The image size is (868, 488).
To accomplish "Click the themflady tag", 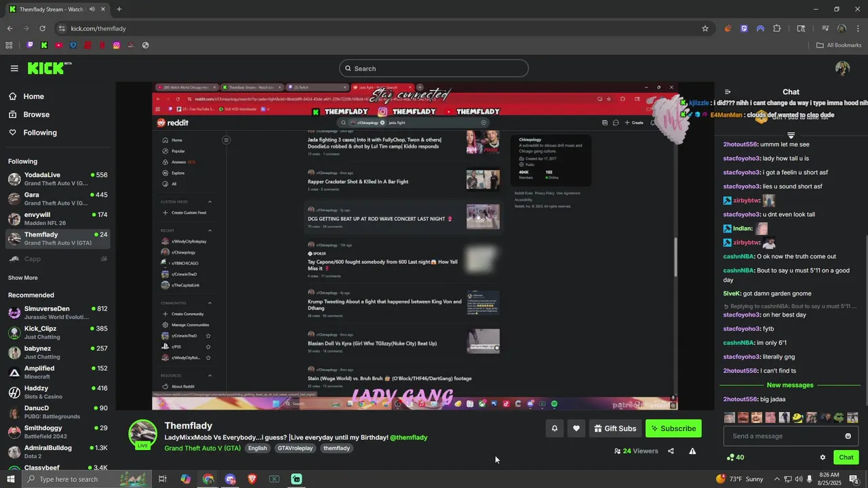I will tap(336, 448).
